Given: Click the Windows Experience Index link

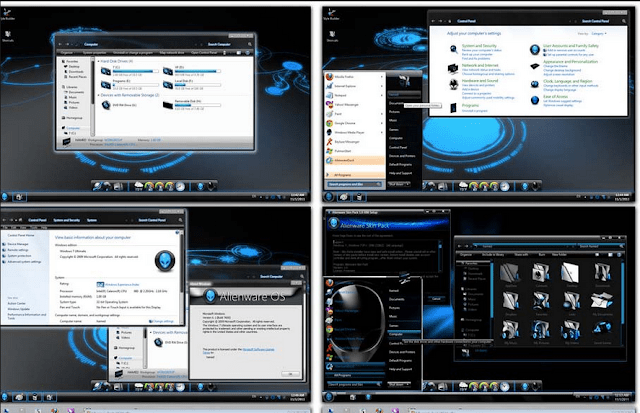Looking at the screenshot, I should pos(122,284).
